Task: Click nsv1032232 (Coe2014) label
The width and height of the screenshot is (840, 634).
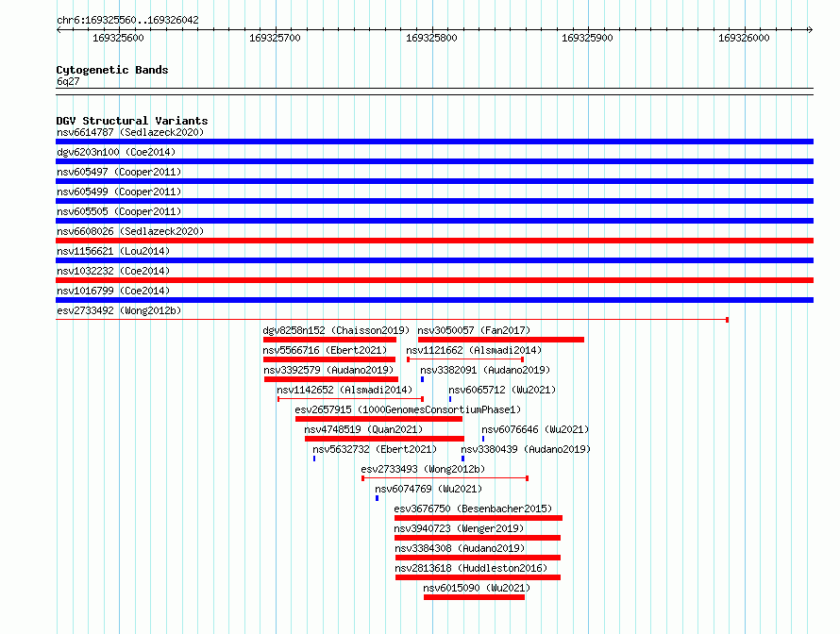Action: 113,271
